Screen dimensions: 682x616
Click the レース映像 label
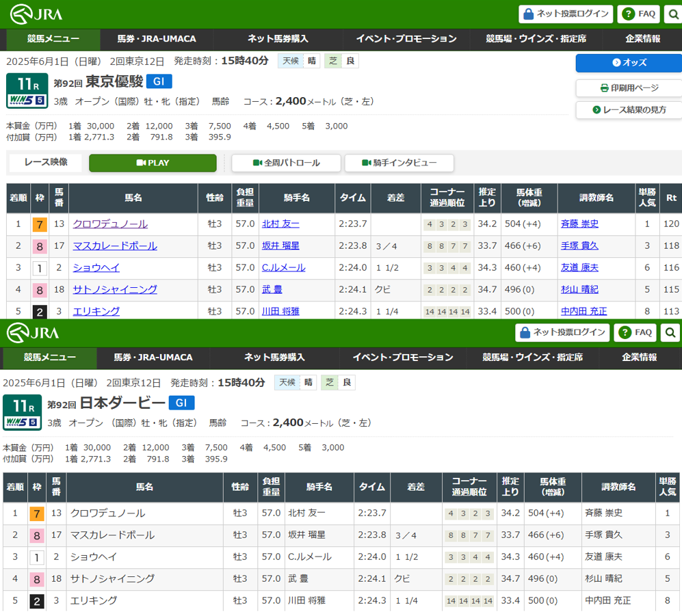tap(46, 162)
